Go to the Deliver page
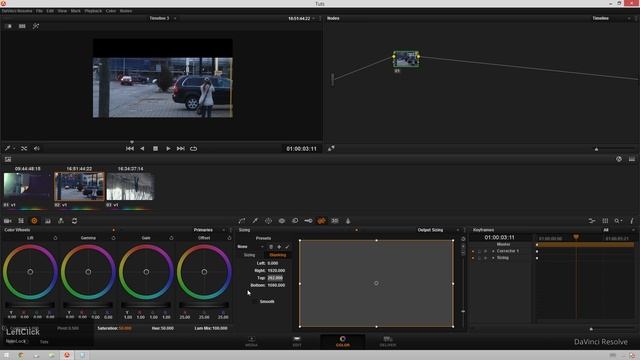 tap(387, 341)
